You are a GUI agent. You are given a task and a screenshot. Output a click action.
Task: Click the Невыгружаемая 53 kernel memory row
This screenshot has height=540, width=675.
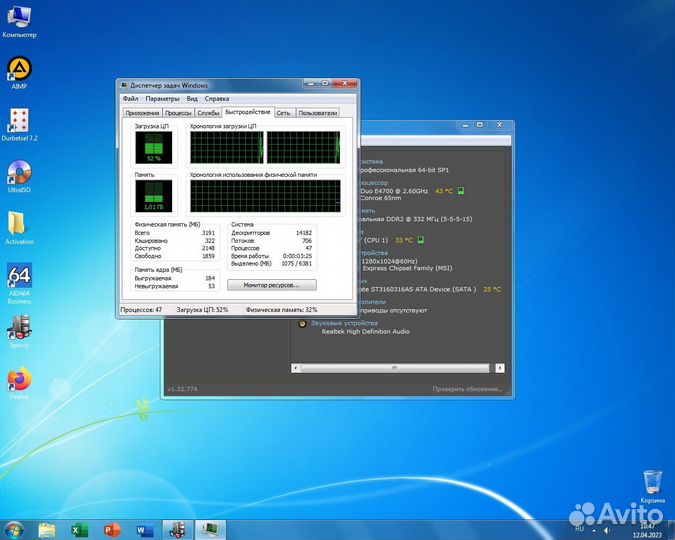point(174,286)
